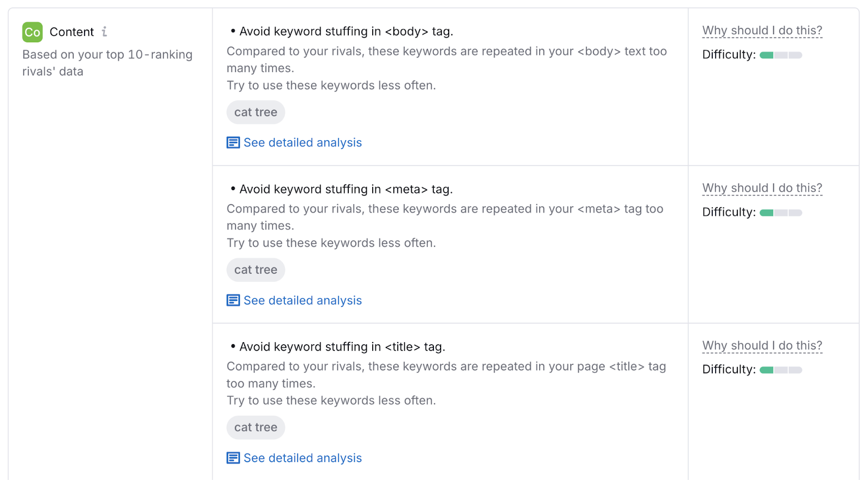Click the green Co Content category icon
Screen dimensions: 868x480
(x=32, y=31)
